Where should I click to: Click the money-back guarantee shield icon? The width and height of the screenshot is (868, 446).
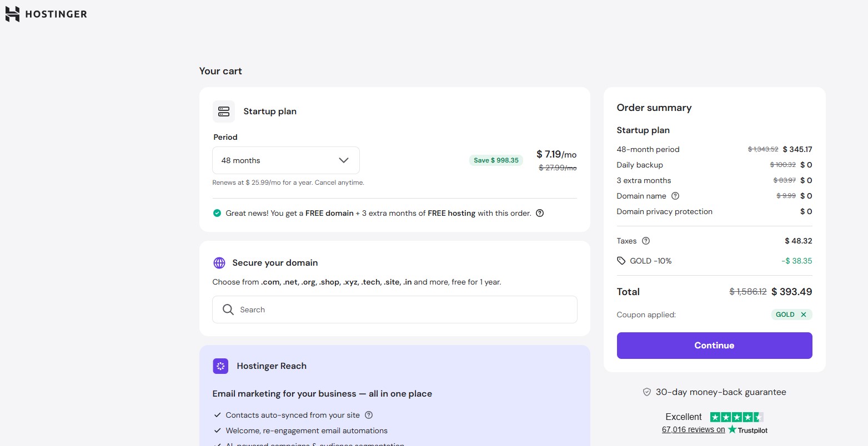pos(647,392)
